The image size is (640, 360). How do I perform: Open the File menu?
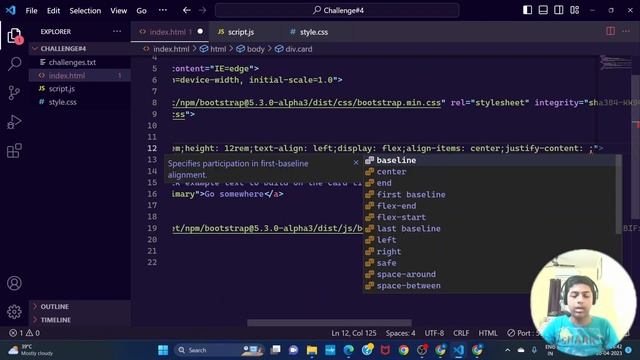pyautogui.click(x=31, y=11)
